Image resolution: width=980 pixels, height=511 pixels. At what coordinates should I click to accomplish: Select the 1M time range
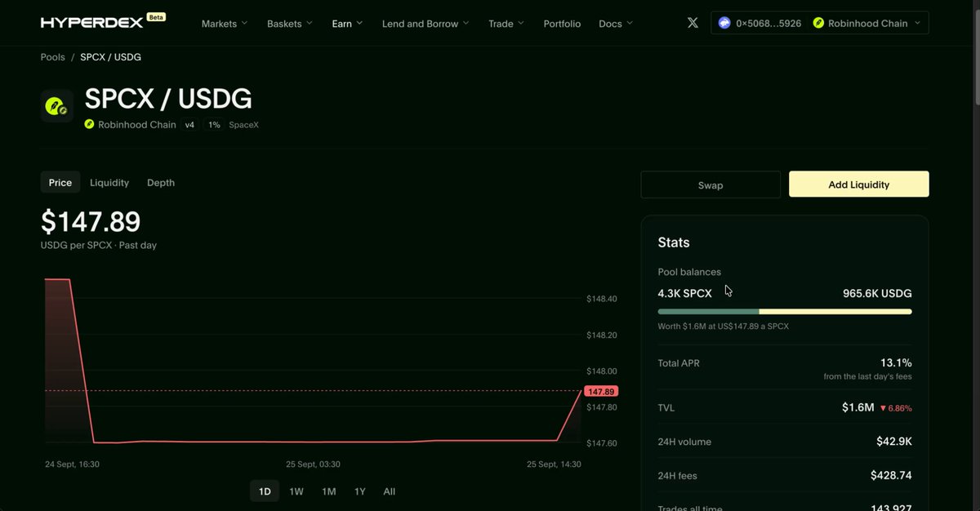pos(328,491)
